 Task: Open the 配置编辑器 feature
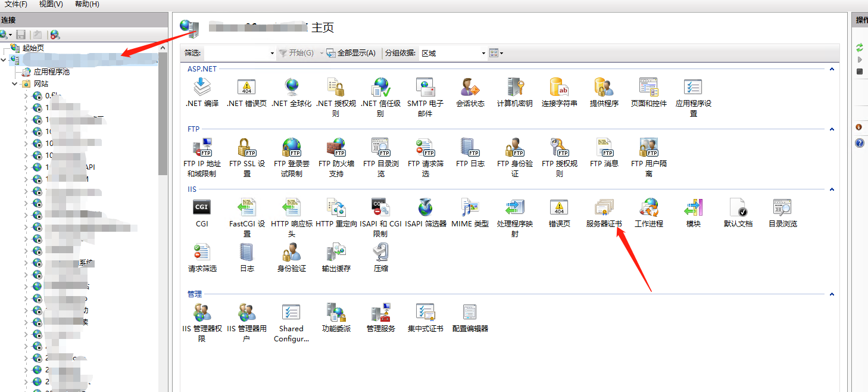click(470, 318)
